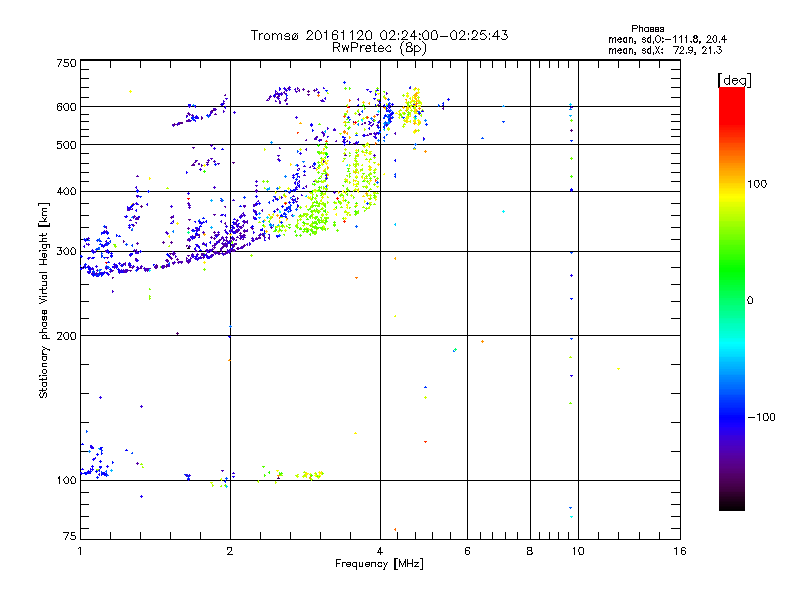Click the plot title starting with Tromsø

tap(379, 35)
